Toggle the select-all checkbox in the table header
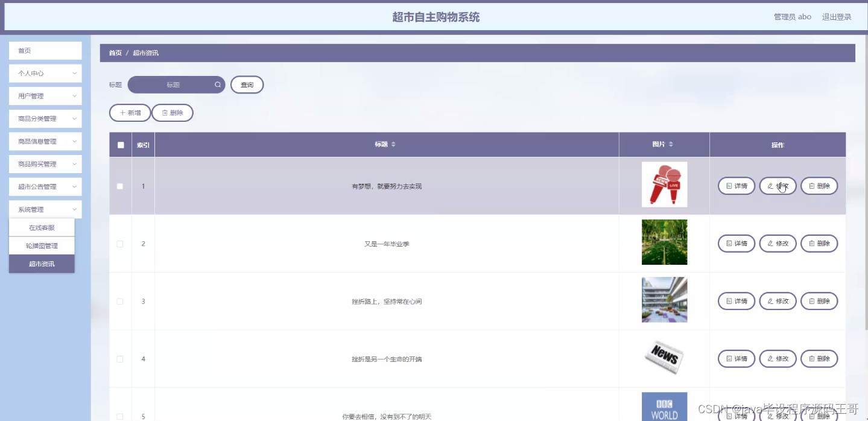868x421 pixels. tap(120, 144)
